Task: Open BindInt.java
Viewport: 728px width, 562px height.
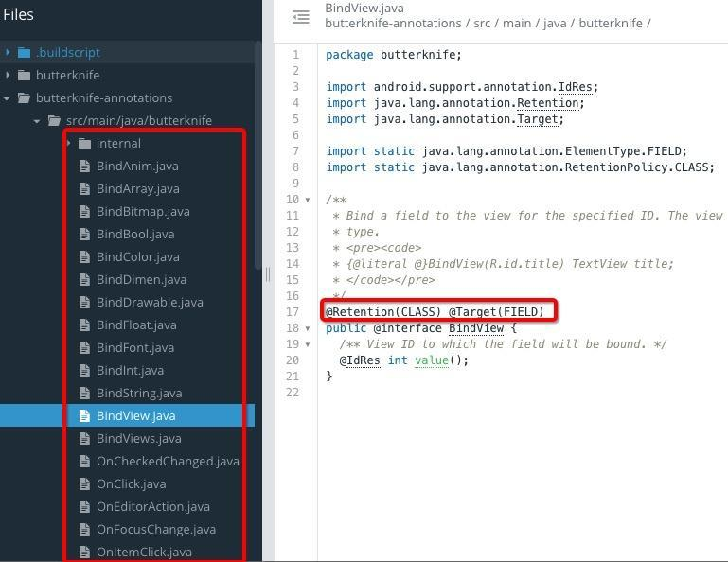Action: pyautogui.click(x=130, y=371)
